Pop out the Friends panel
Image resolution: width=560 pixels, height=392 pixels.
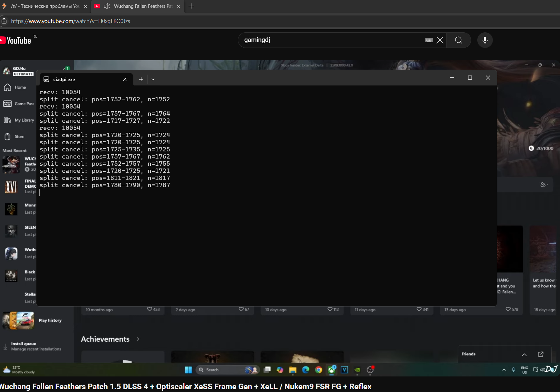(541, 354)
